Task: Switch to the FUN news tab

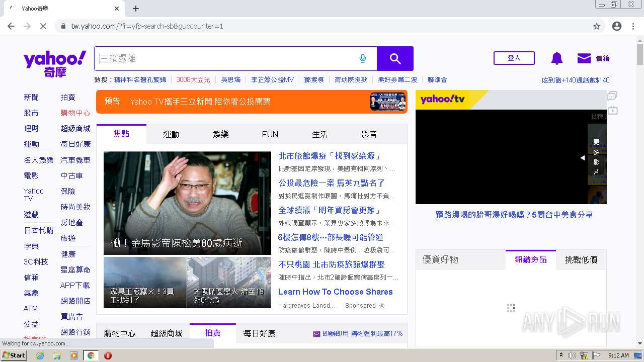Action: click(x=270, y=134)
